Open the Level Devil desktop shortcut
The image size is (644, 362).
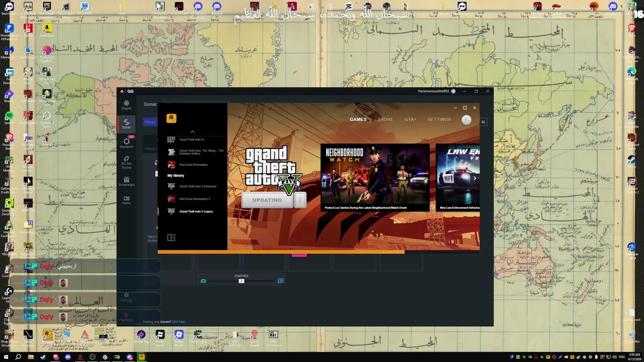coord(47,30)
